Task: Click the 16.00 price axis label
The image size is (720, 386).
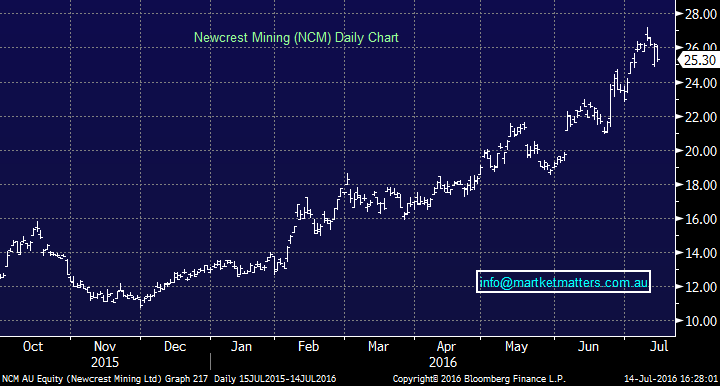Action: pos(701,219)
